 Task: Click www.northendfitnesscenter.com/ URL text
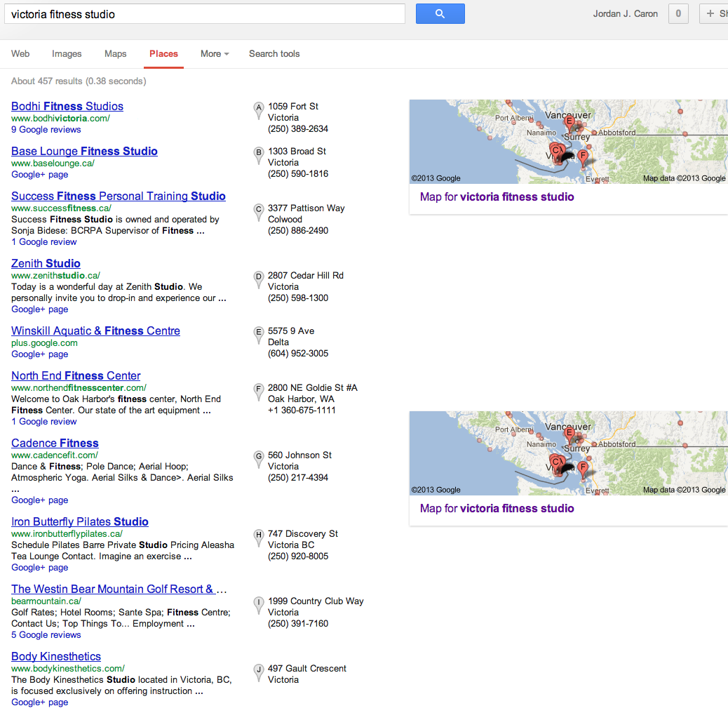pos(79,388)
